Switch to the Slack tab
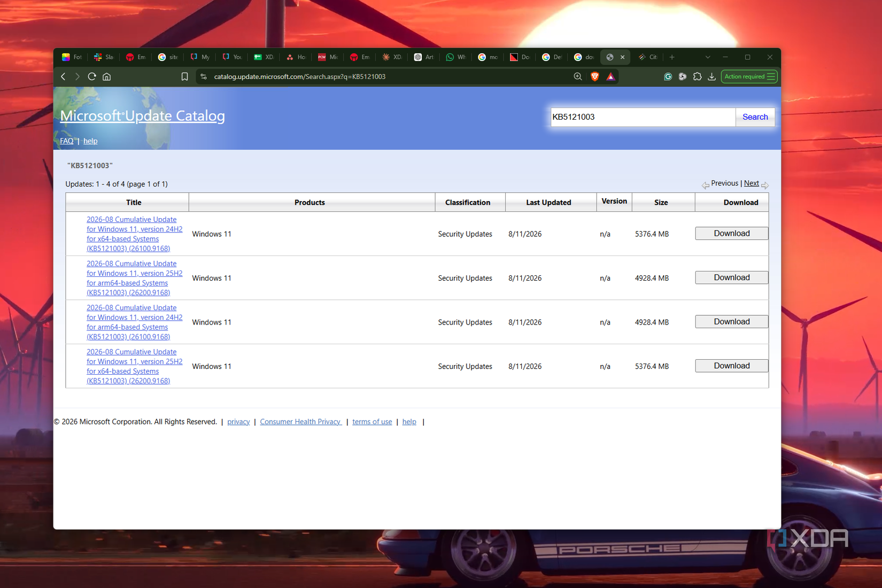The width and height of the screenshot is (882, 588). 104,57
